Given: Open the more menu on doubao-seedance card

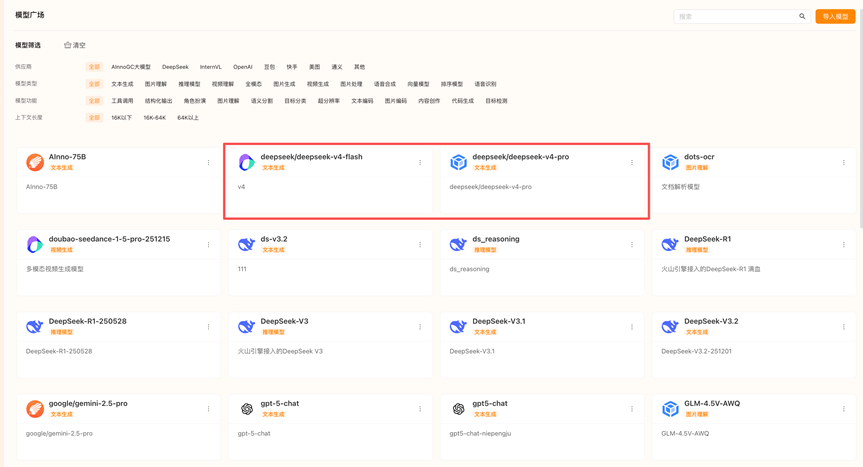Looking at the screenshot, I should (209, 244).
